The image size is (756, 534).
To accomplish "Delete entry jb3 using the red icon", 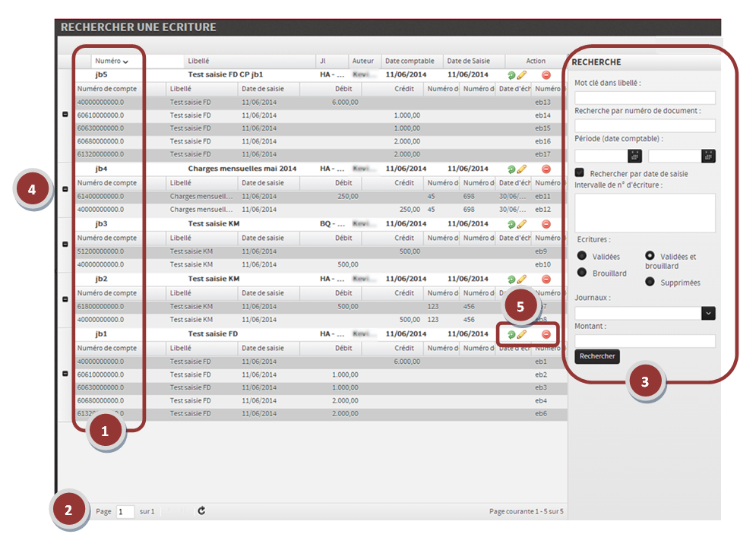I will pos(546,224).
